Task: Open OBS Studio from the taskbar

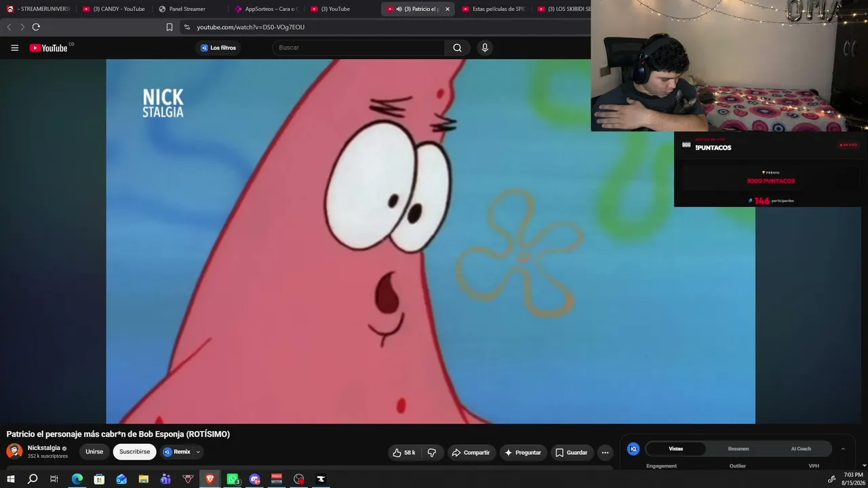Action: pyautogui.click(x=299, y=479)
